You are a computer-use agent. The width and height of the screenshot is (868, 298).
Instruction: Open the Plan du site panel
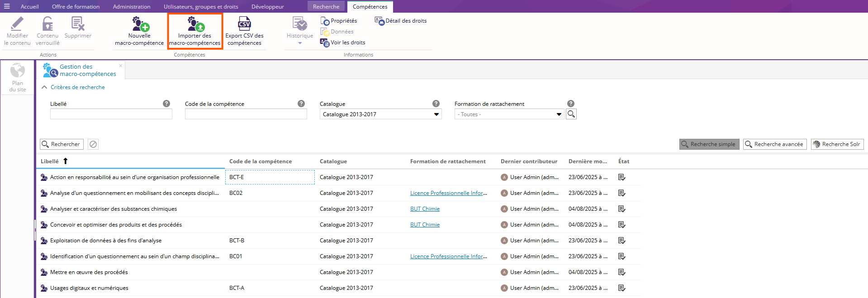(18, 77)
